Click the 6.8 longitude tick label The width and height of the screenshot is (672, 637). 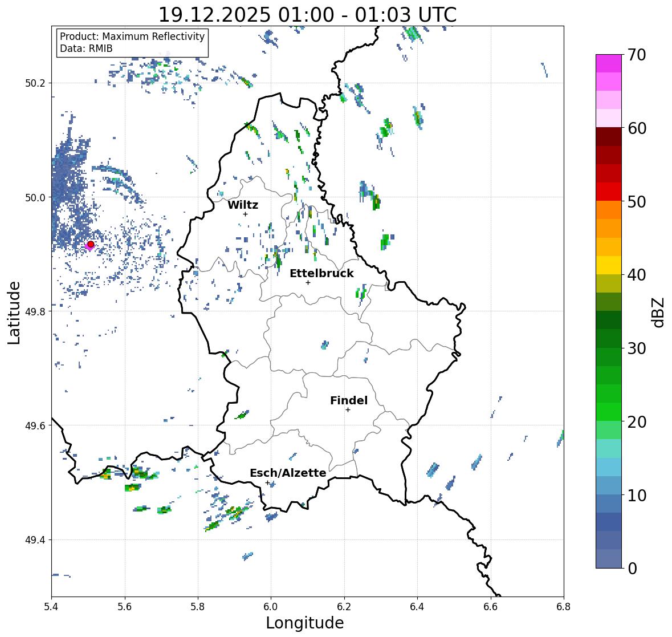click(x=564, y=607)
